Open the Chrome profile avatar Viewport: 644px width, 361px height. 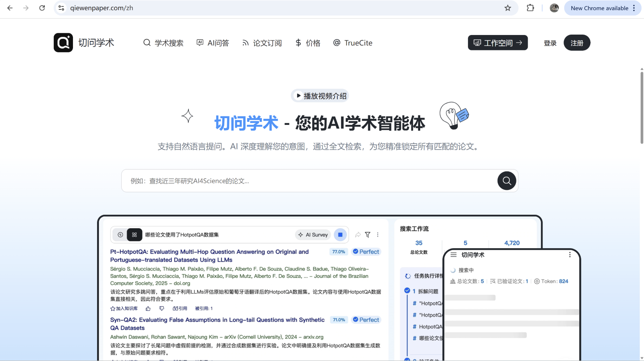(554, 8)
